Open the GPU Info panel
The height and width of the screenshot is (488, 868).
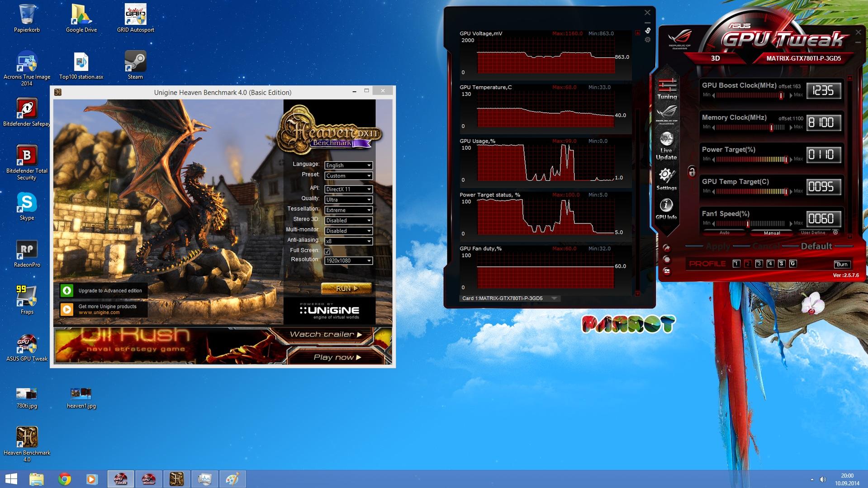[666, 209]
